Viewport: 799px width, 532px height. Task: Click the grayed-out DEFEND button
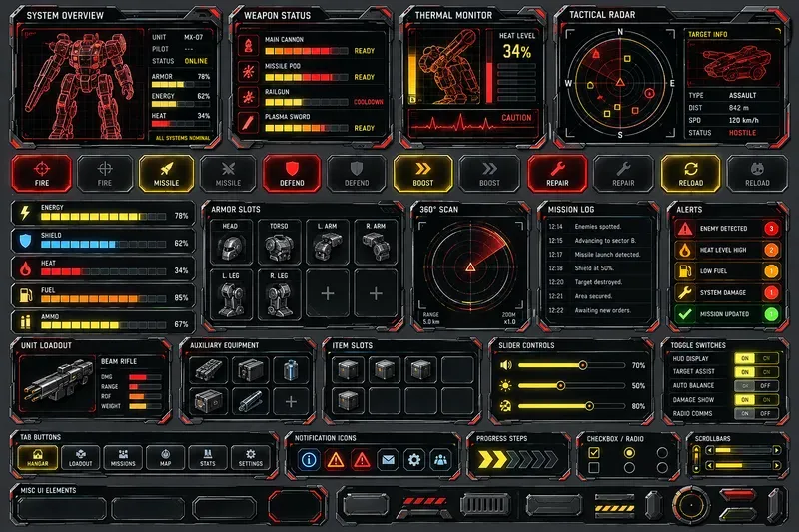357,173
